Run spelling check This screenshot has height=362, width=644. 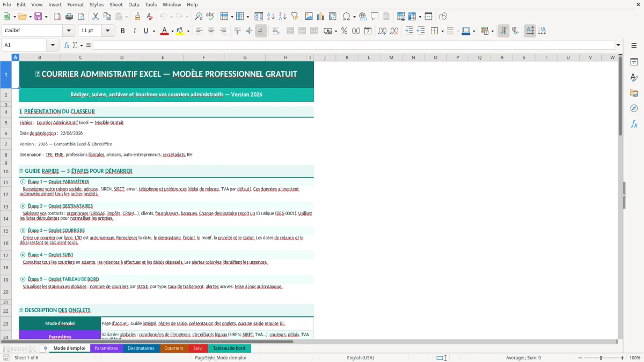[210, 17]
